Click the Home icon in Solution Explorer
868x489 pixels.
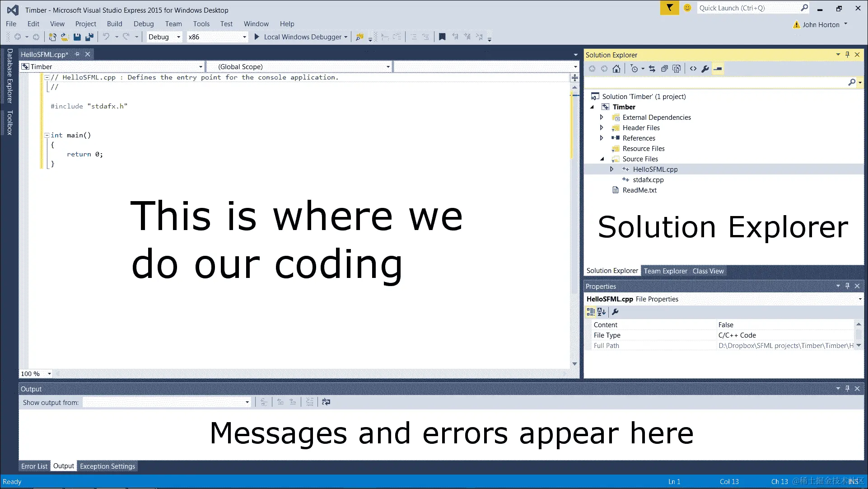(616, 69)
